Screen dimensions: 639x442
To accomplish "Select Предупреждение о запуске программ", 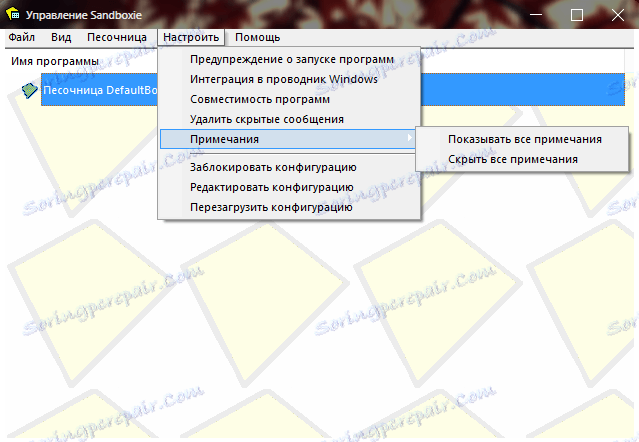I will (289, 59).
